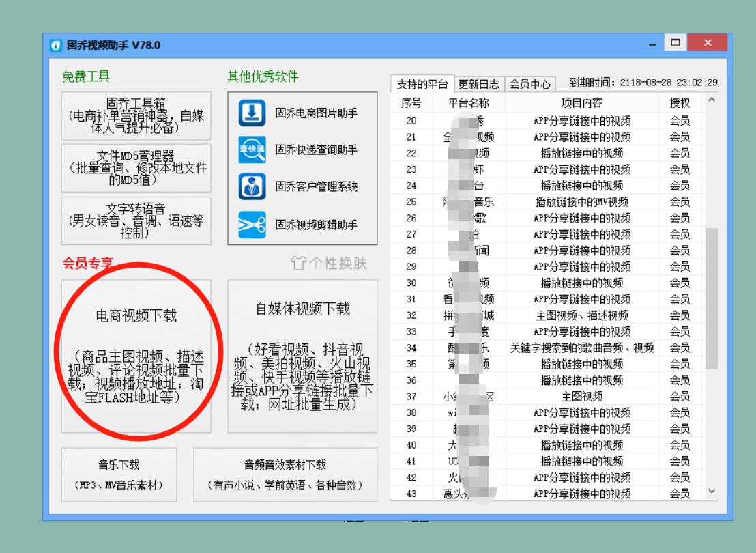Open 音频音效素材下载 button
Viewport: 756px width, 553px height.
(285, 474)
